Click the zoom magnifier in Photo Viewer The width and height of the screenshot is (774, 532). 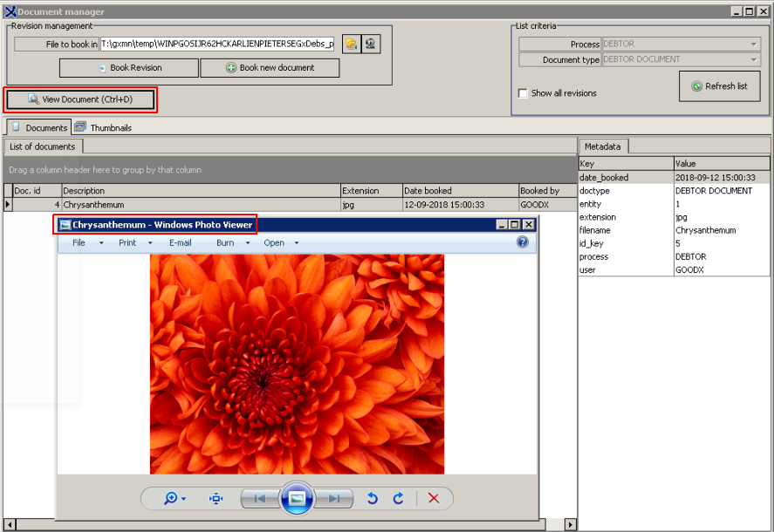(171, 498)
